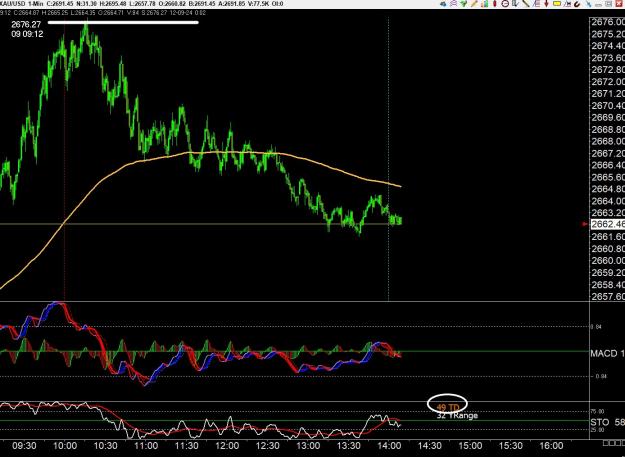
Task: Click the 2668.00 level on price axis
Action: 608,141
